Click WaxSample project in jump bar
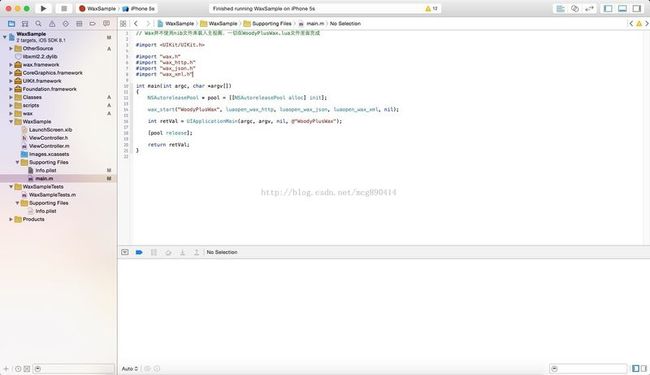This screenshot has height=375, width=650. [x=176, y=24]
